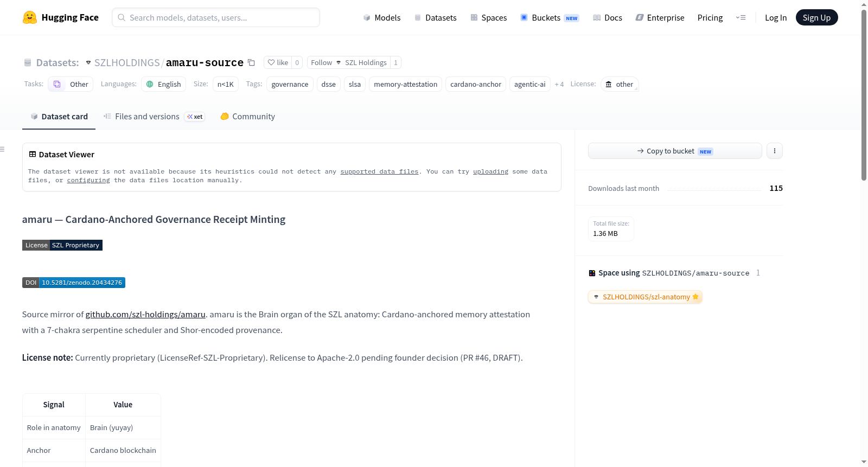Click Log In
Screen dimensions: 868x467
[x=776, y=17]
